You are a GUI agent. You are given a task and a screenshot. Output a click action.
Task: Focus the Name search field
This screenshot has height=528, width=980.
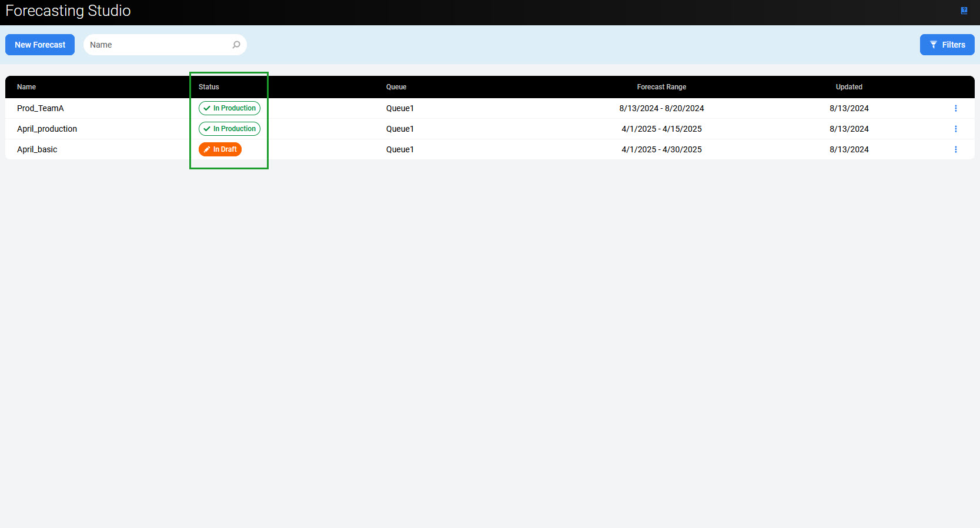pos(159,45)
